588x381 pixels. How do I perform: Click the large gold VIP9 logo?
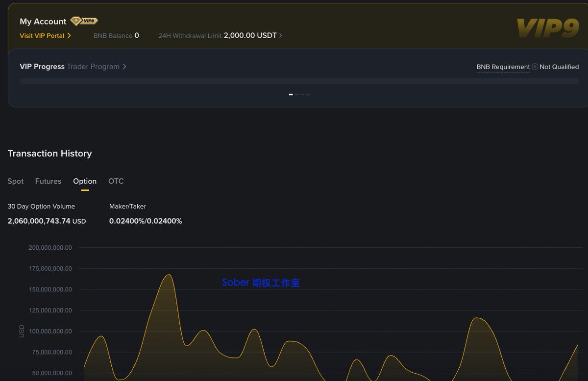[x=548, y=28]
